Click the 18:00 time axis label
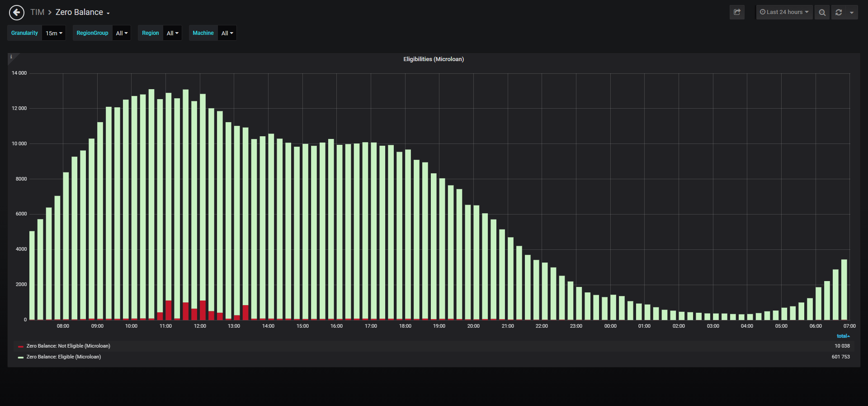This screenshot has height=406, width=868. tap(405, 326)
